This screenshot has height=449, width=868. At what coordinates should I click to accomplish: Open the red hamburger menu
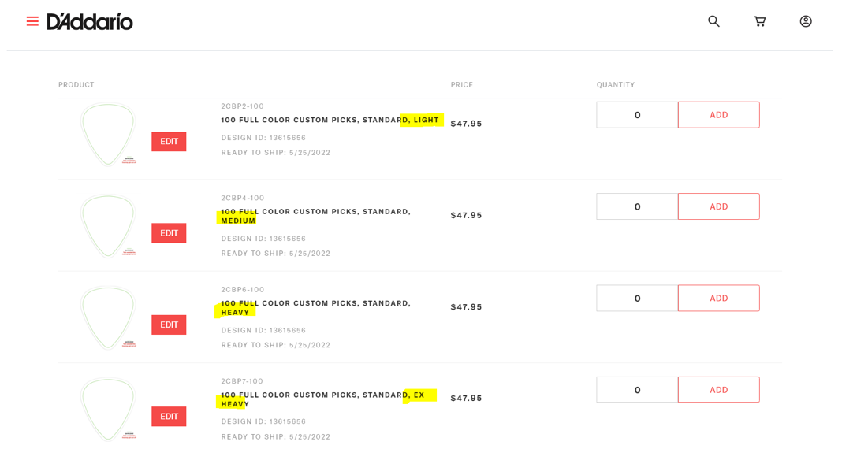tap(32, 21)
